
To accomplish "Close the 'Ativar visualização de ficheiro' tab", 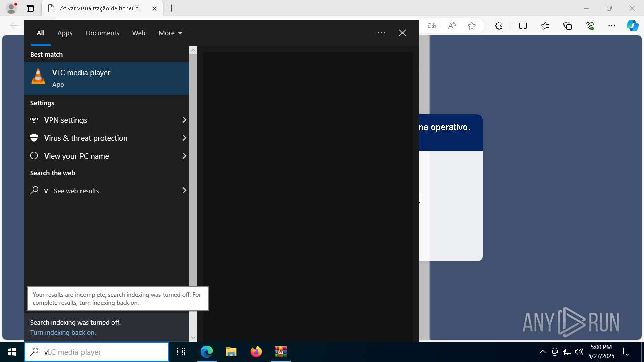I will [154, 8].
